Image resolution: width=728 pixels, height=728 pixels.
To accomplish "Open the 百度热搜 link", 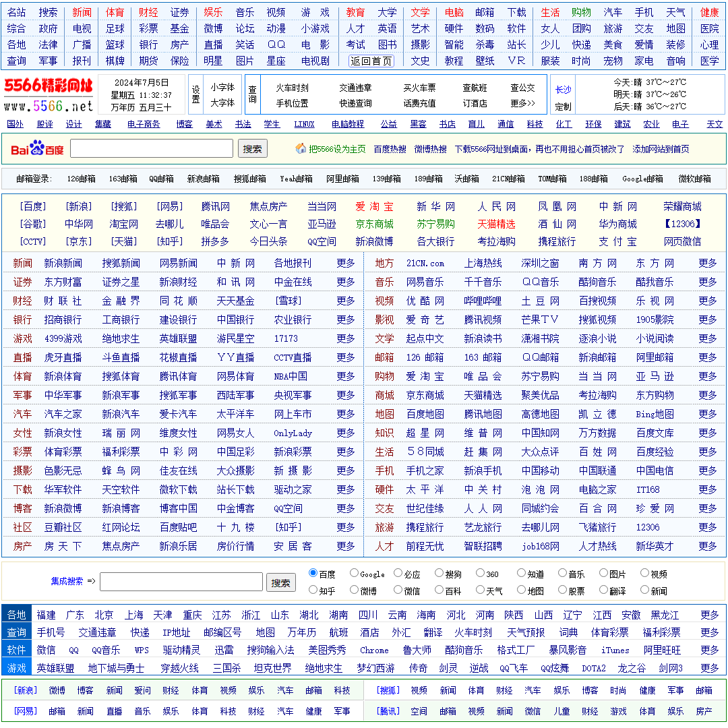I will point(390,149).
